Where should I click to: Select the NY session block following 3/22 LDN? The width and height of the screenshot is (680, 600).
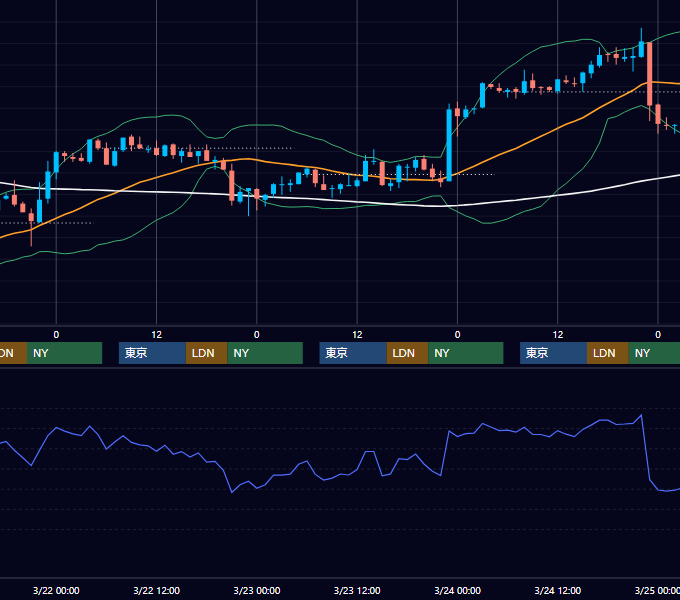coord(265,353)
